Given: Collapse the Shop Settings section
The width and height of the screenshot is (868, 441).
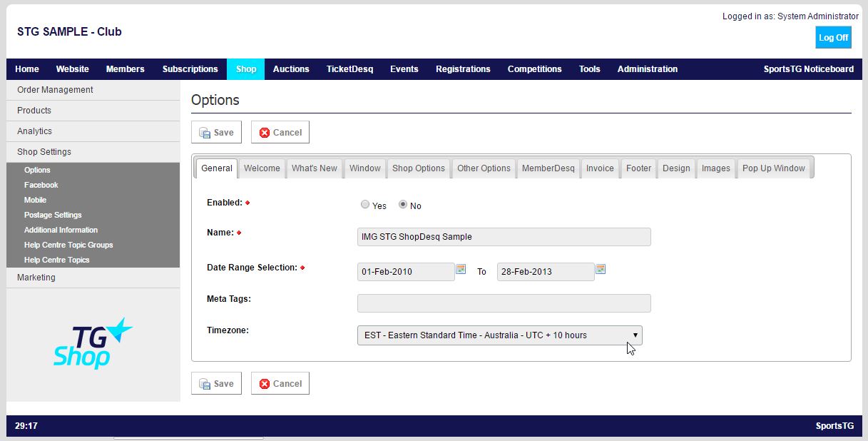Looking at the screenshot, I should (x=93, y=152).
